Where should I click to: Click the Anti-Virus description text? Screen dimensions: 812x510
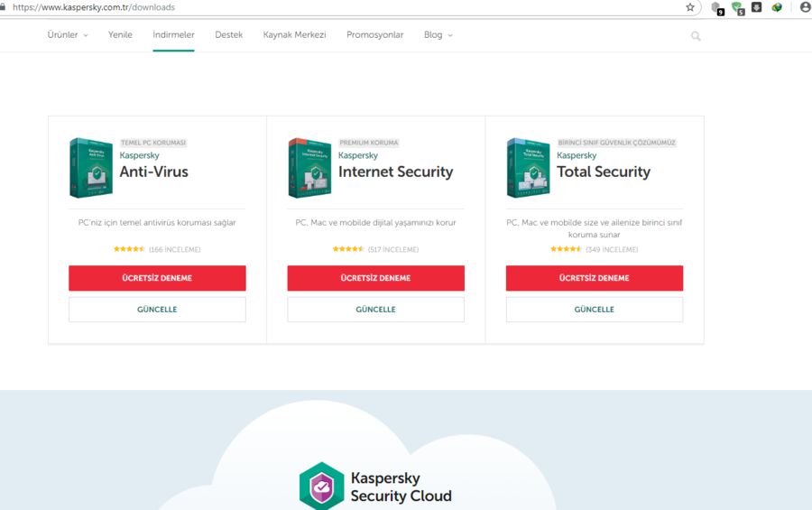[x=157, y=222]
